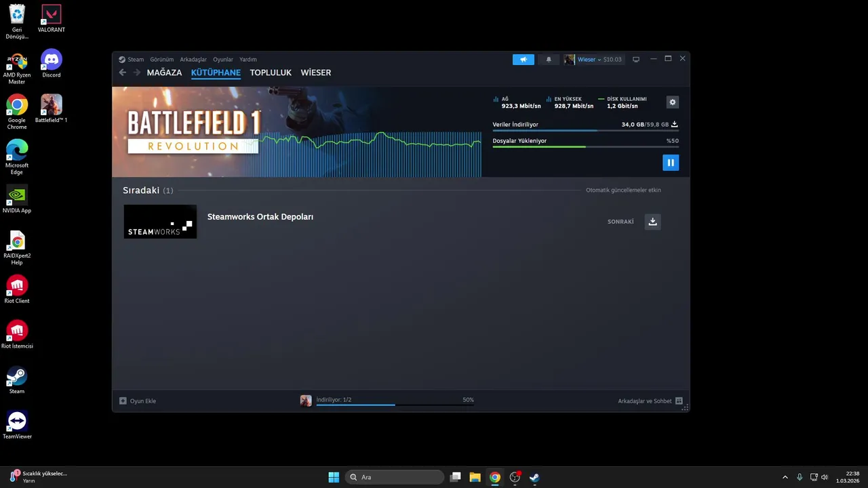The image size is (868, 488).
Task: Click the DİSK KULLANIMI value
Action: (x=622, y=106)
